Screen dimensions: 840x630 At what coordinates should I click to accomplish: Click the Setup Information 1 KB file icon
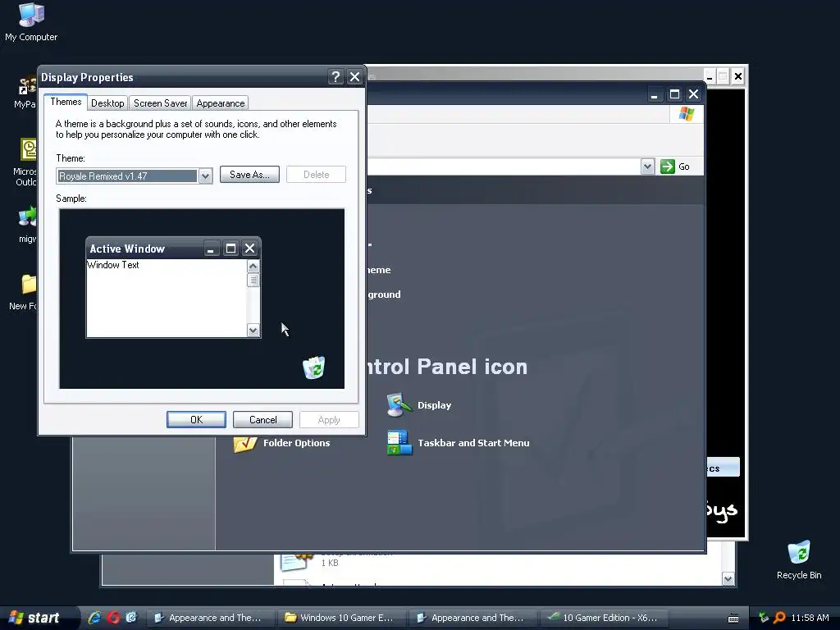tap(295, 560)
